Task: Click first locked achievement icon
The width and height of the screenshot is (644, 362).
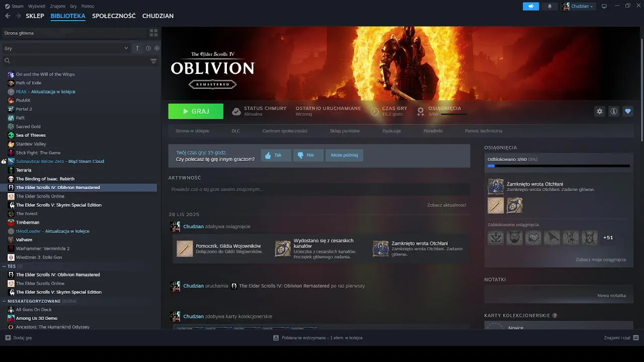Action: 496,237
